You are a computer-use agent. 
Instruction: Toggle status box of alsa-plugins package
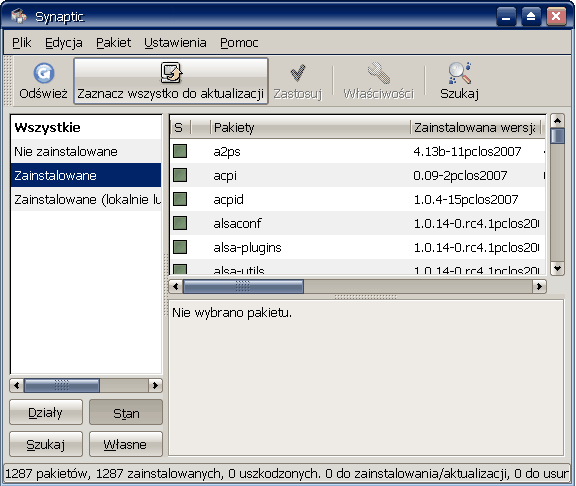click(180, 247)
